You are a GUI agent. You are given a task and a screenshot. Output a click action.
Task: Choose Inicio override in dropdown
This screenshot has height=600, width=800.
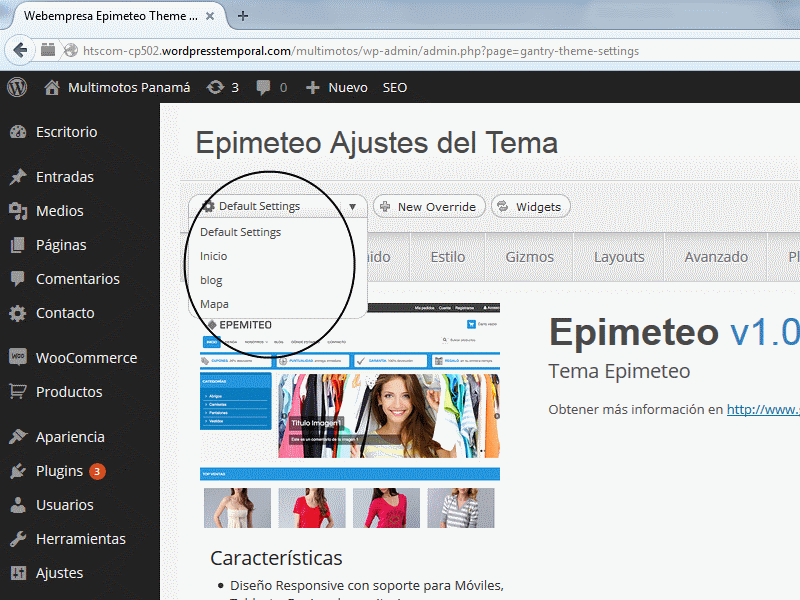coord(213,256)
